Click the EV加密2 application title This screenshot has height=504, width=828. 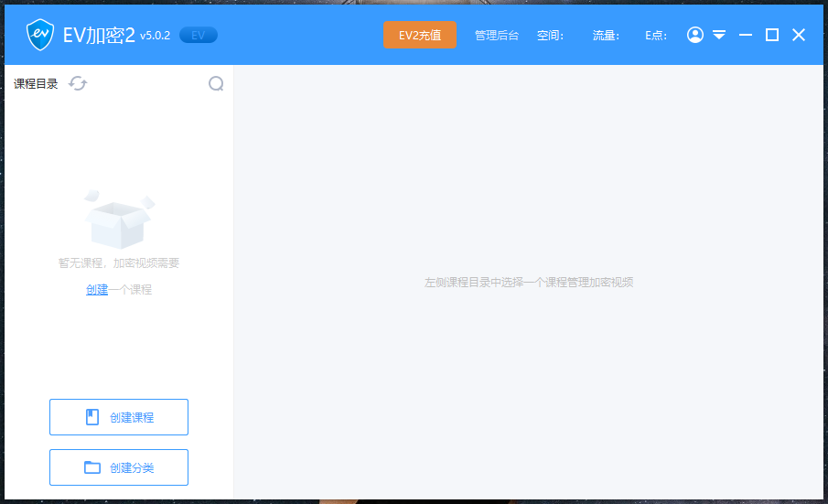pyautogui.click(x=100, y=35)
